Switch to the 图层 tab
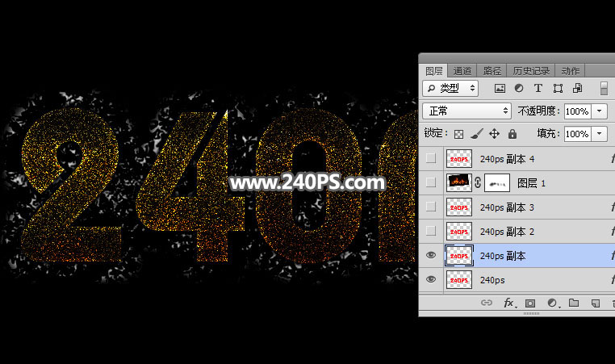 point(433,71)
